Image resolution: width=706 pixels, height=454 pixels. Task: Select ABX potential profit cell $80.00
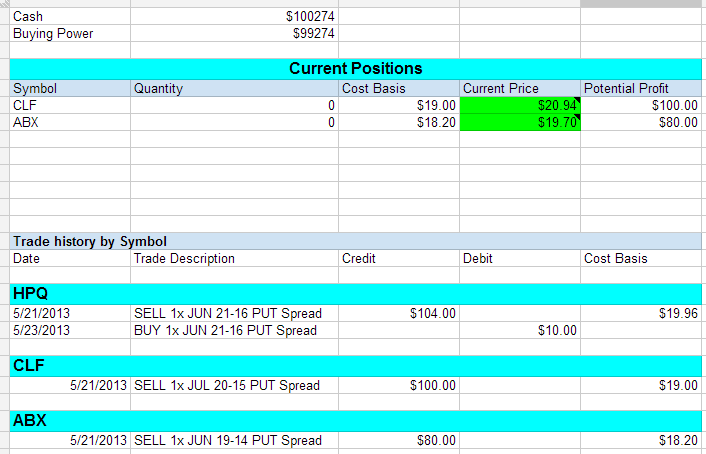click(x=640, y=122)
